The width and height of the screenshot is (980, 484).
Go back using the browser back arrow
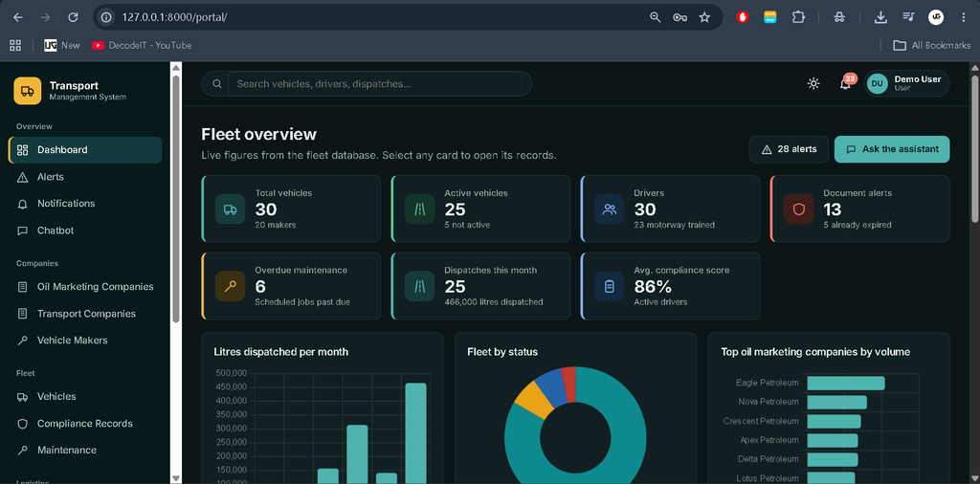[x=17, y=17]
